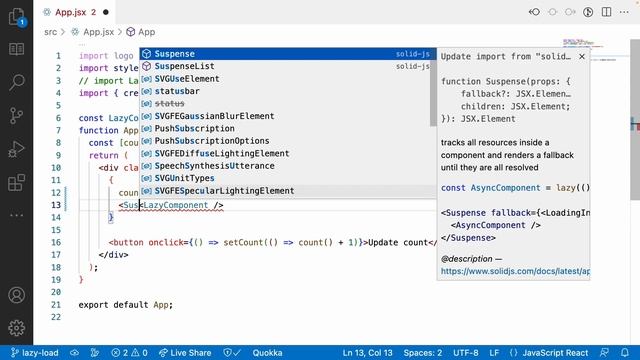This screenshot has width=640, height=360.
Task: Click the unsaved dot on App.jsx tab
Action: pos(106,12)
